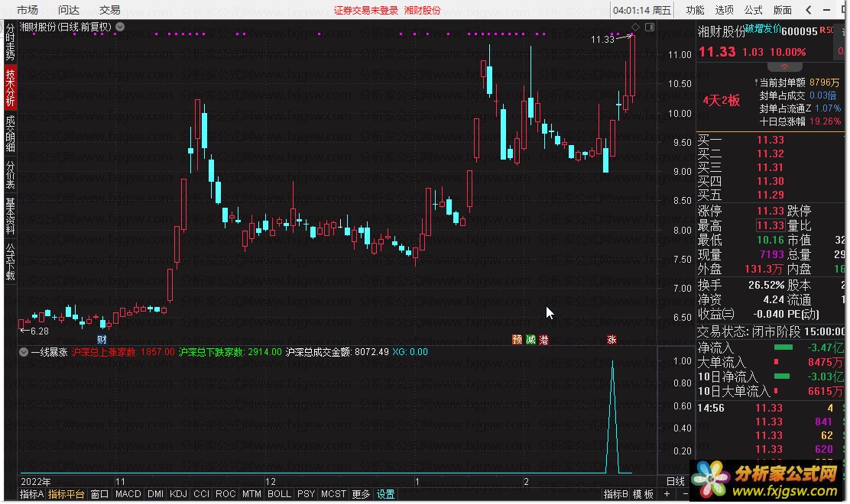Click 买五 price 11.29
Viewport: 850px width, 504px height.
(x=771, y=195)
